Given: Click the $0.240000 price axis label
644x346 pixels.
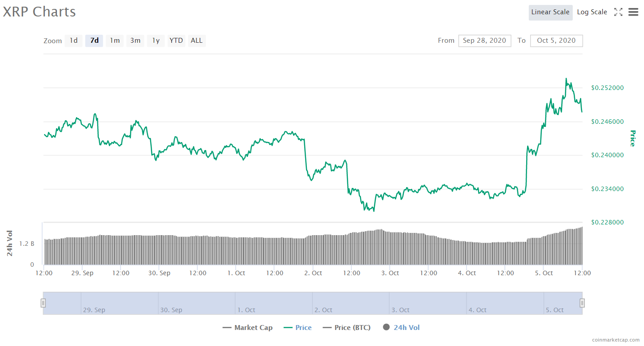Looking at the screenshot, I should coord(607,155).
